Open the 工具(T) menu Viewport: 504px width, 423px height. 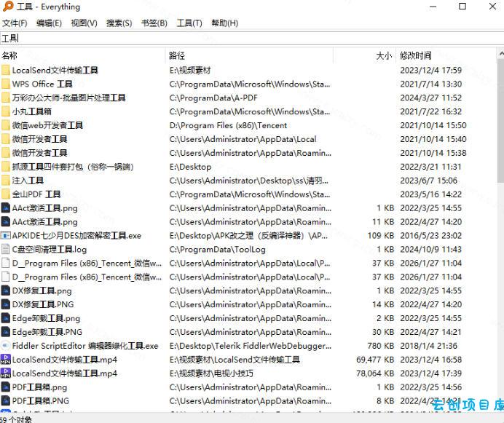pos(189,23)
